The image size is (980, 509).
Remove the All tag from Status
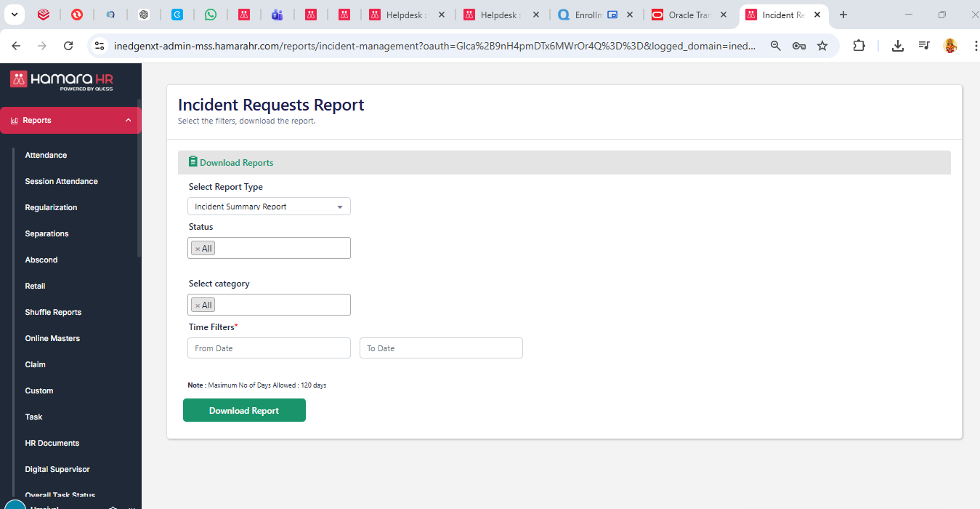[x=197, y=249]
